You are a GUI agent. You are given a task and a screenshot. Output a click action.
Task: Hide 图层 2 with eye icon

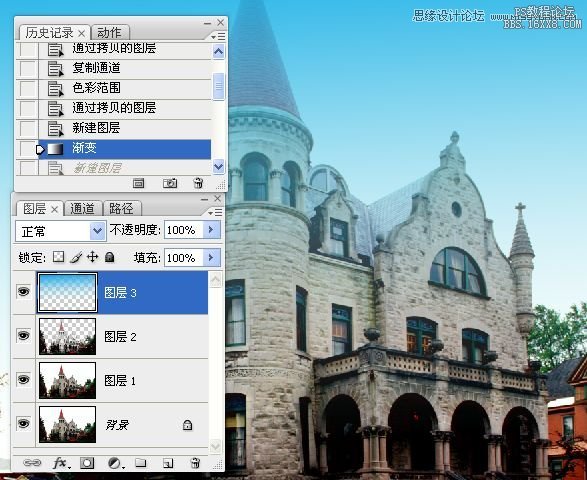24,335
